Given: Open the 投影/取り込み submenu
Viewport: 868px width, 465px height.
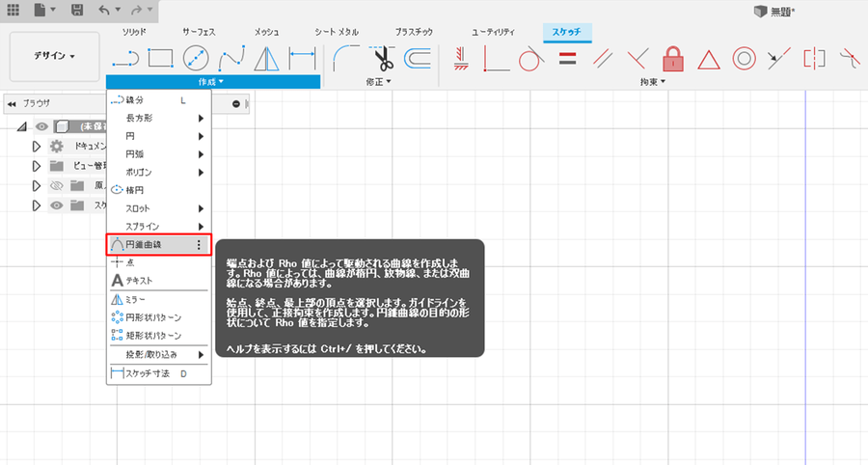Looking at the screenshot, I should tap(159, 354).
